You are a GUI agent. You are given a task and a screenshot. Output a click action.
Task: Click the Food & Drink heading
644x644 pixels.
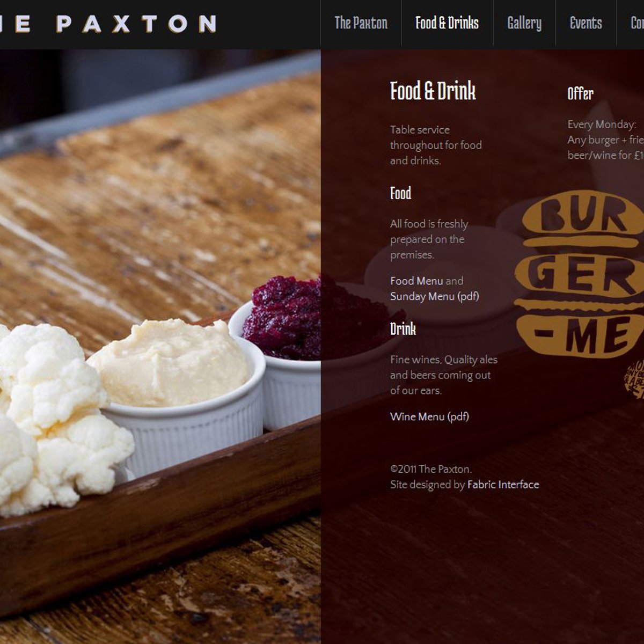point(433,91)
